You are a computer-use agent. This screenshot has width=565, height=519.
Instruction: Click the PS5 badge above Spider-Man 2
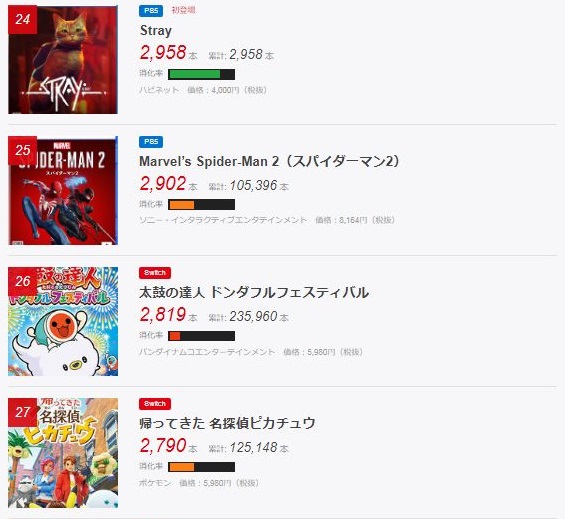pyautogui.click(x=151, y=142)
